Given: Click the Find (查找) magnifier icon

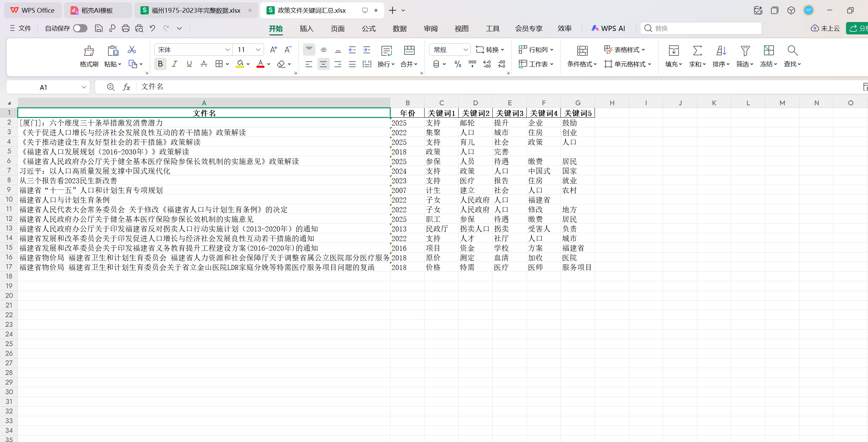Looking at the screenshot, I should tap(792, 51).
